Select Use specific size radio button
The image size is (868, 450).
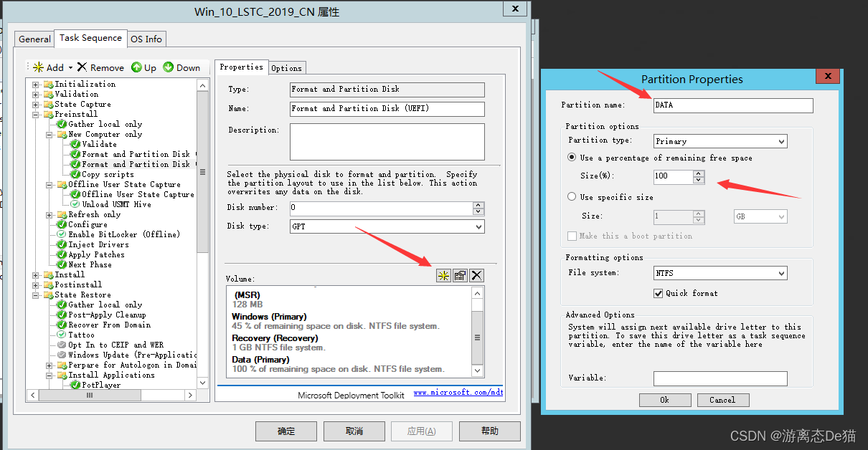[571, 196]
